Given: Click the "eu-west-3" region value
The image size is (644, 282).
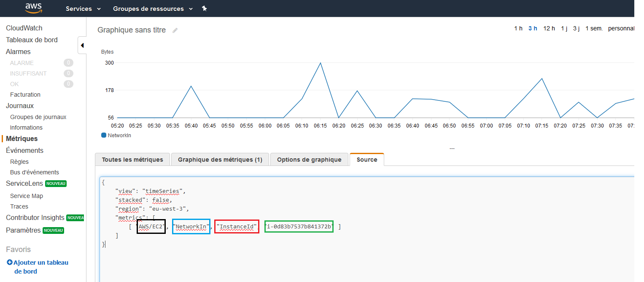Looking at the screenshot, I should click(169, 209).
